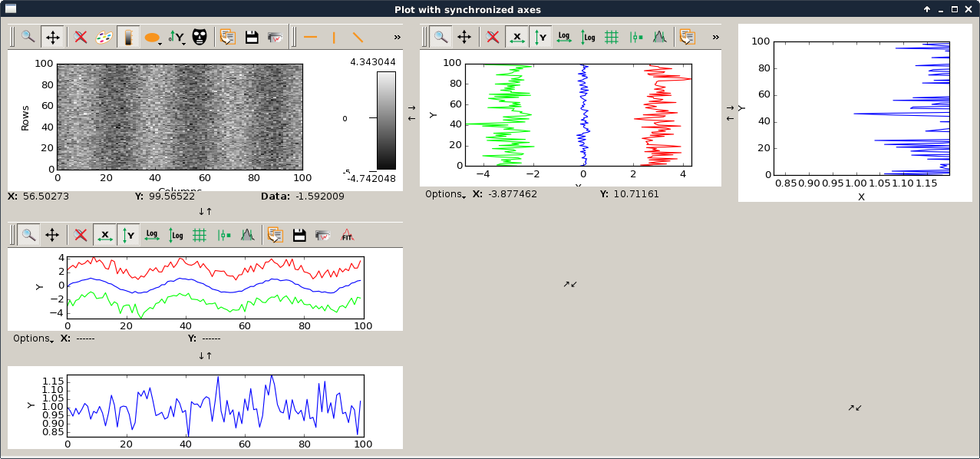980x459 pixels.
Task: Open the Y-axis orientation dropdown
Action: pos(177,37)
